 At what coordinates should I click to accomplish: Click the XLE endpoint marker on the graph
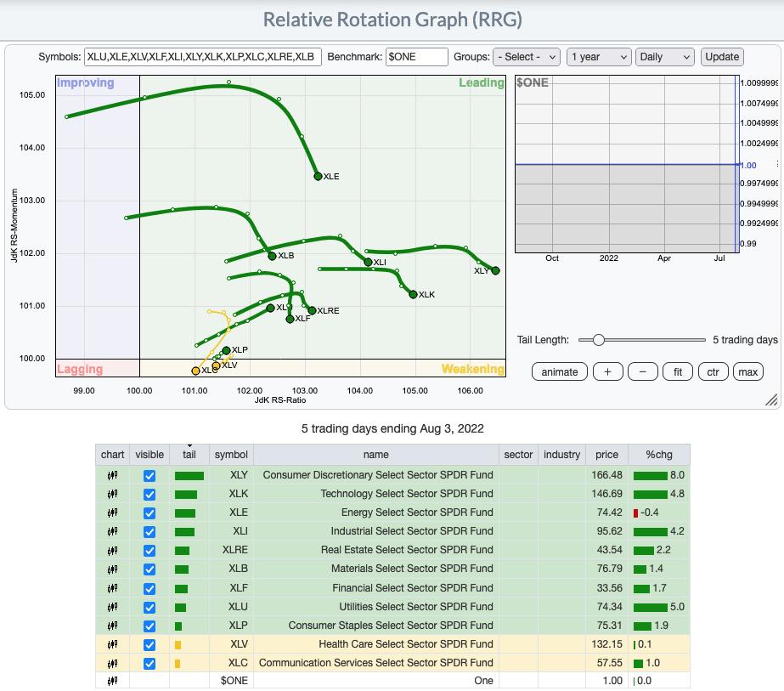318,176
